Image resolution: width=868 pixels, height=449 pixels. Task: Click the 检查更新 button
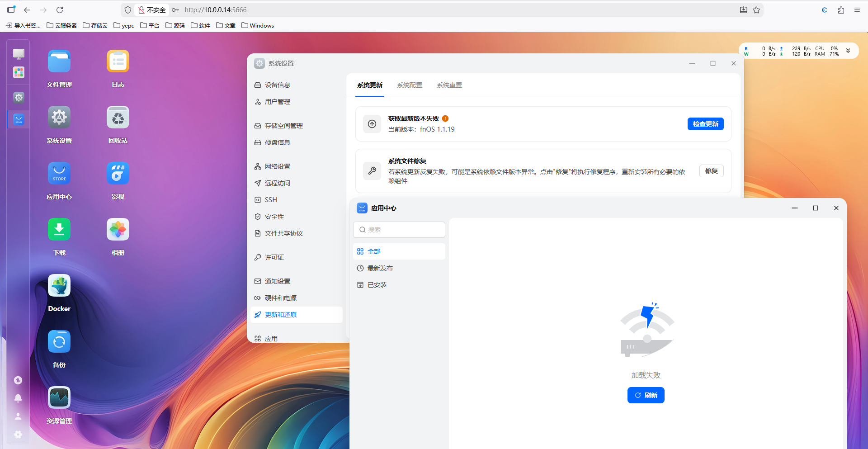tap(705, 123)
